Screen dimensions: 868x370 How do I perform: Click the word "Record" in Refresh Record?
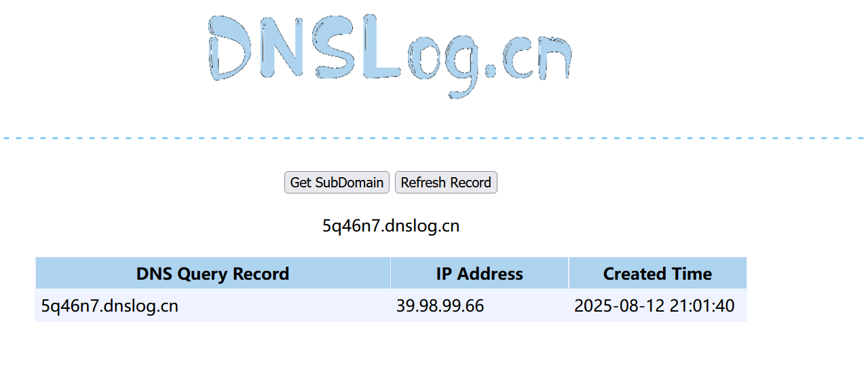[x=469, y=183]
